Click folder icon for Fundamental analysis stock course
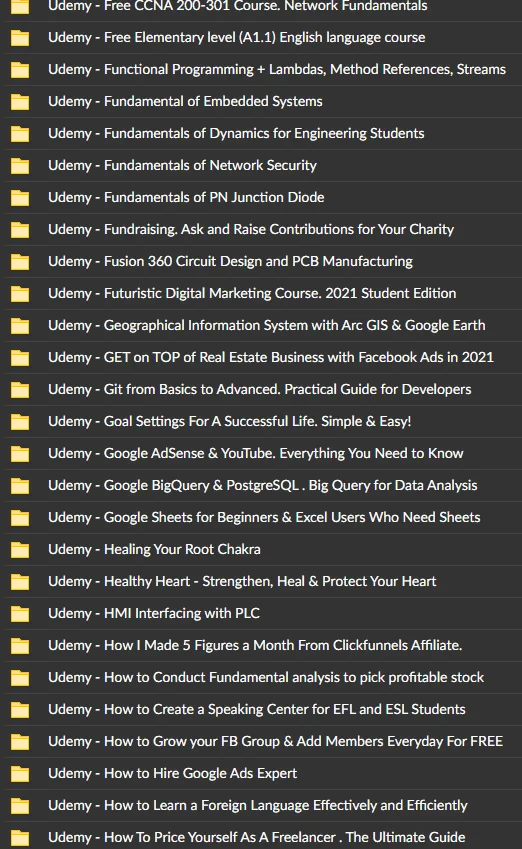Image resolution: width=522 pixels, height=849 pixels. click(20, 677)
